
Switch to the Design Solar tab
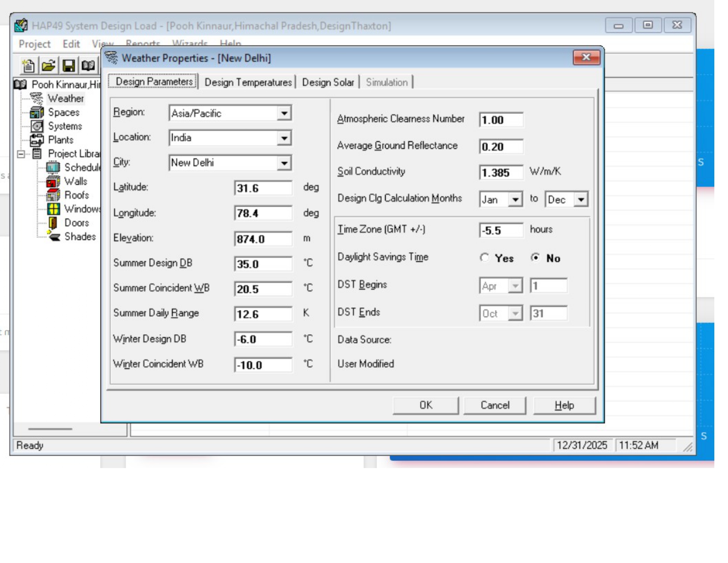(328, 83)
